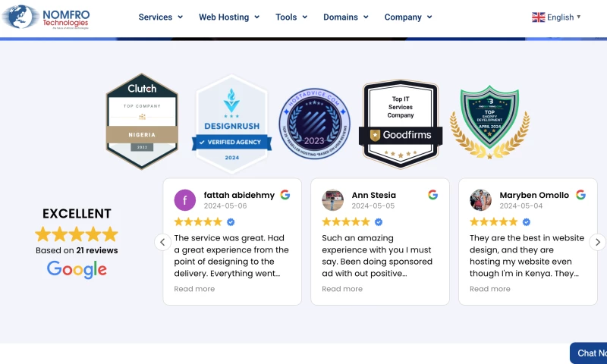Expand the Domains menu
The height and width of the screenshot is (364, 607).
[345, 17]
